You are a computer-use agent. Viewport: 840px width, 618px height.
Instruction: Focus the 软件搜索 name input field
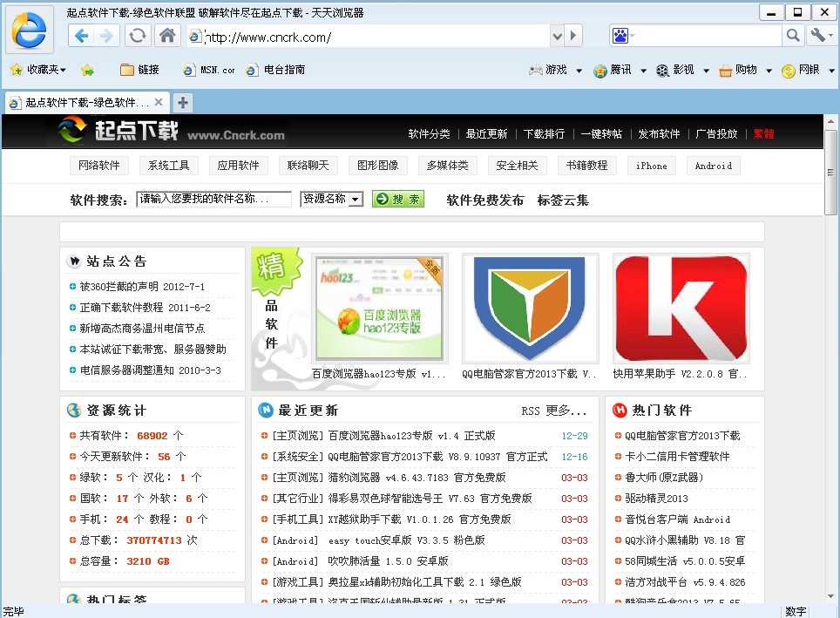point(213,199)
